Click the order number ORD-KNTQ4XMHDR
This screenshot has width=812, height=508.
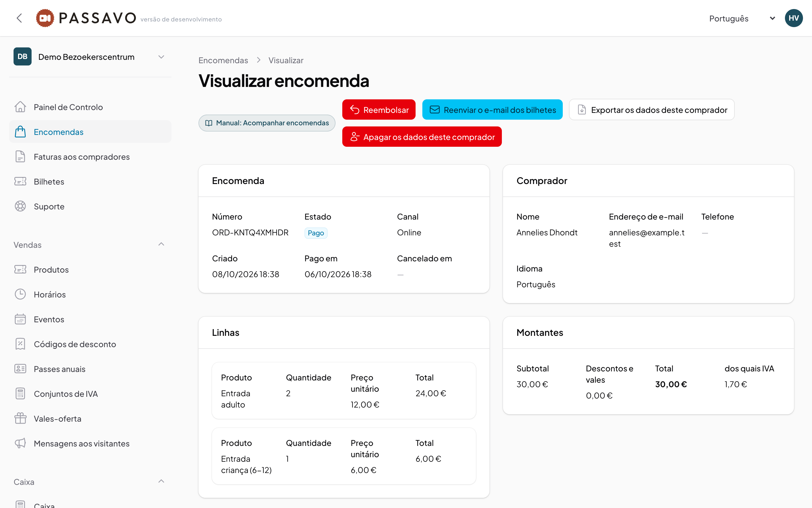click(250, 233)
